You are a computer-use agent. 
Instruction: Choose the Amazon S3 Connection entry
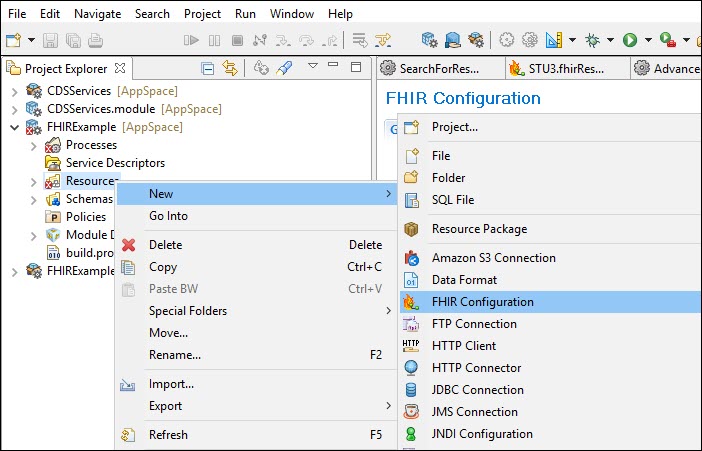[x=493, y=258]
